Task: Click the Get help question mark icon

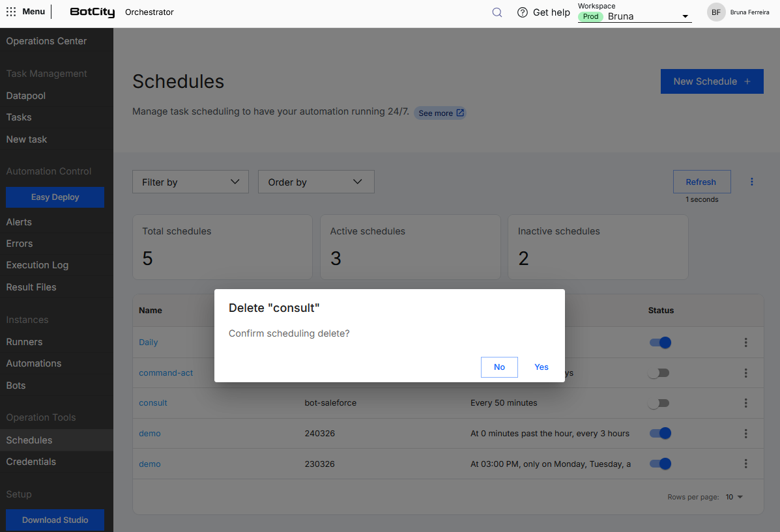Action: 523,12
